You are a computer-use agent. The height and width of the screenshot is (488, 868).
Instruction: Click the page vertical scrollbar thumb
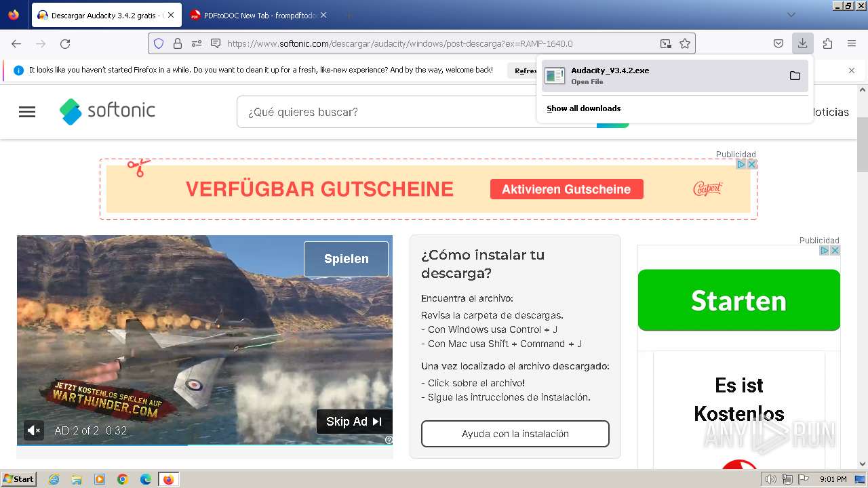(863, 144)
